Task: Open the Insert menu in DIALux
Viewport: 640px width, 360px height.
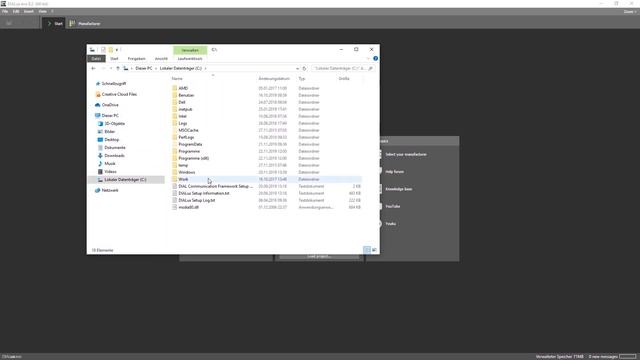Action: [x=29, y=11]
